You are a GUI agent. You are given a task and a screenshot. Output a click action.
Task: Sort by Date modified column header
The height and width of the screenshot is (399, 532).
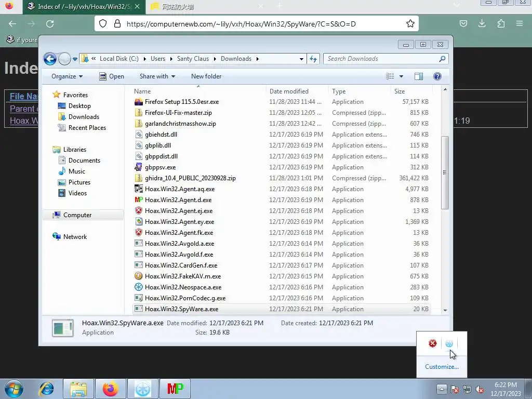(297, 91)
